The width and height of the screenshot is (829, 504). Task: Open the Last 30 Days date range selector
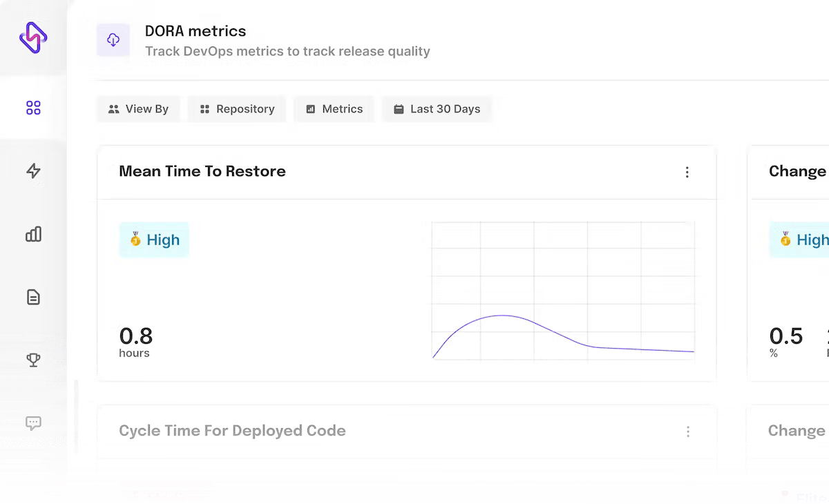pyautogui.click(x=437, y=108)
